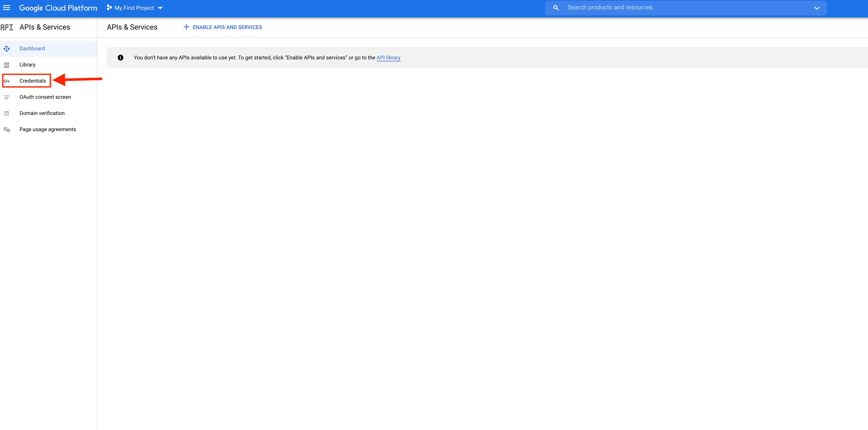Open the My First Project selector
Screen dimensions: 868x430
coord(134,8)
